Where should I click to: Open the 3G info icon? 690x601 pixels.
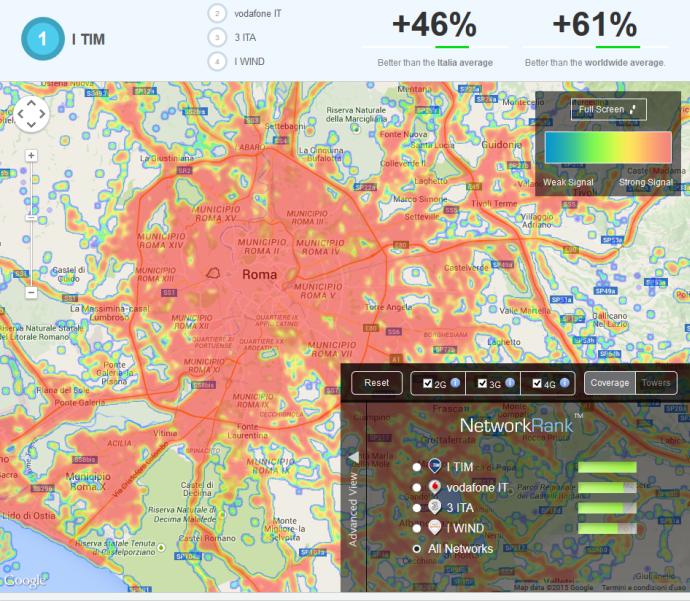[x=510, y=382]
